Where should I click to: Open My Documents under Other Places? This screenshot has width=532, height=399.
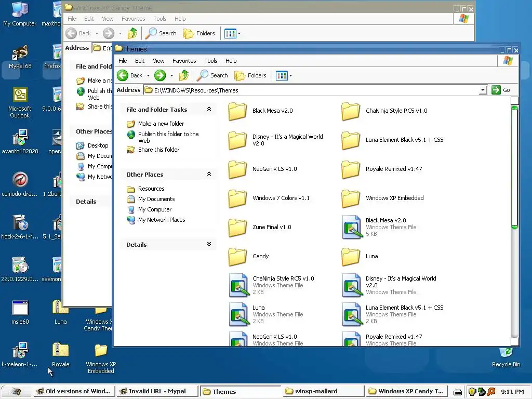pos(156,199)
